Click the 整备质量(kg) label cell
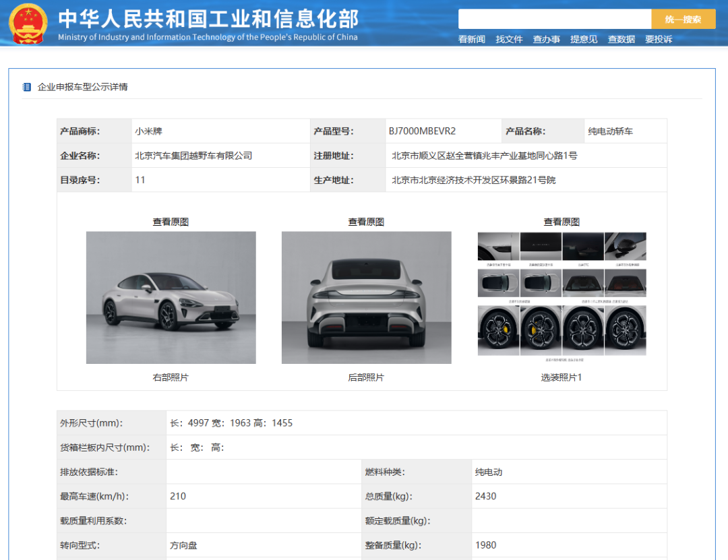This screenshot has width=728, height=560. pyautogui.click(x=417, y=545)
